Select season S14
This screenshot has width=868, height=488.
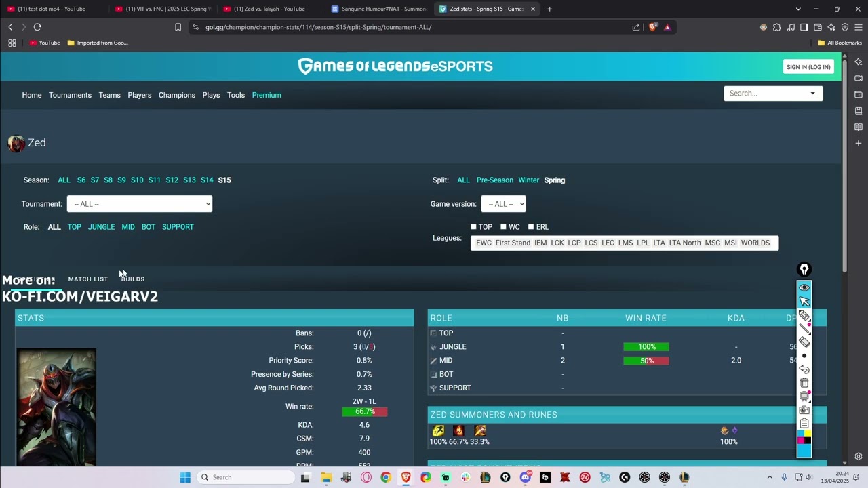[x=207, y=180]
